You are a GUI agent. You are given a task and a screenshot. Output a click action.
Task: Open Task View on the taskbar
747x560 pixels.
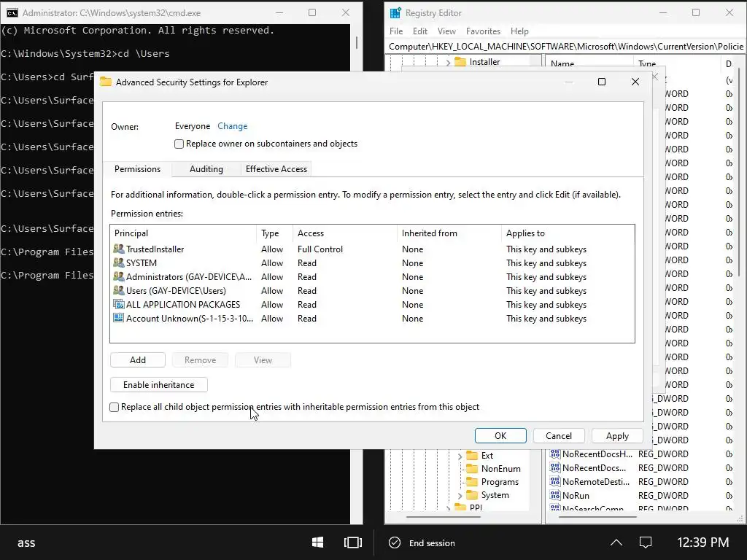tap(353, 542)
